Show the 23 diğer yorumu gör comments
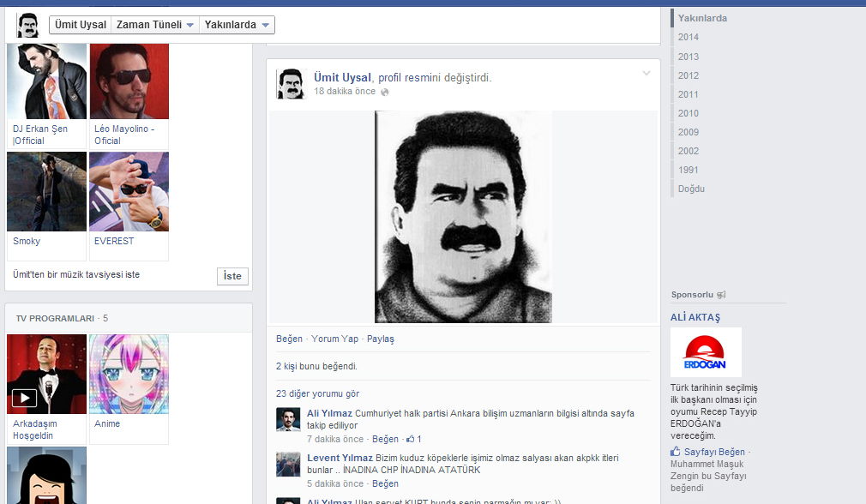 317,393
